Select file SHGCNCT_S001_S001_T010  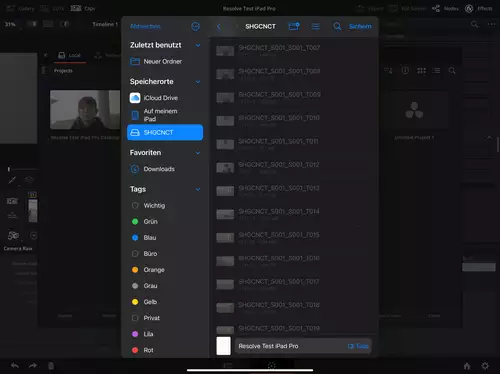click(294, 121)
